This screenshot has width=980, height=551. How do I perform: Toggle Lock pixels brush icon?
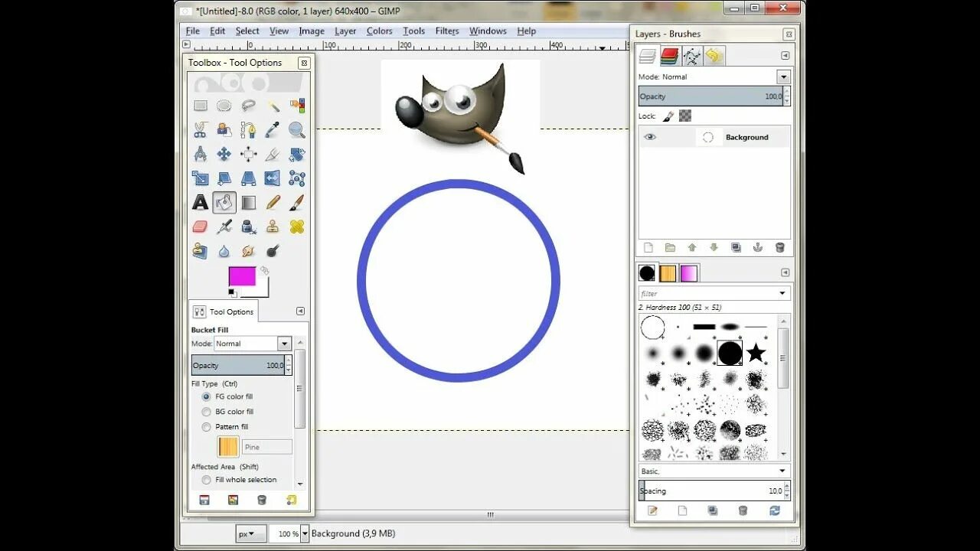coord(668,116)
